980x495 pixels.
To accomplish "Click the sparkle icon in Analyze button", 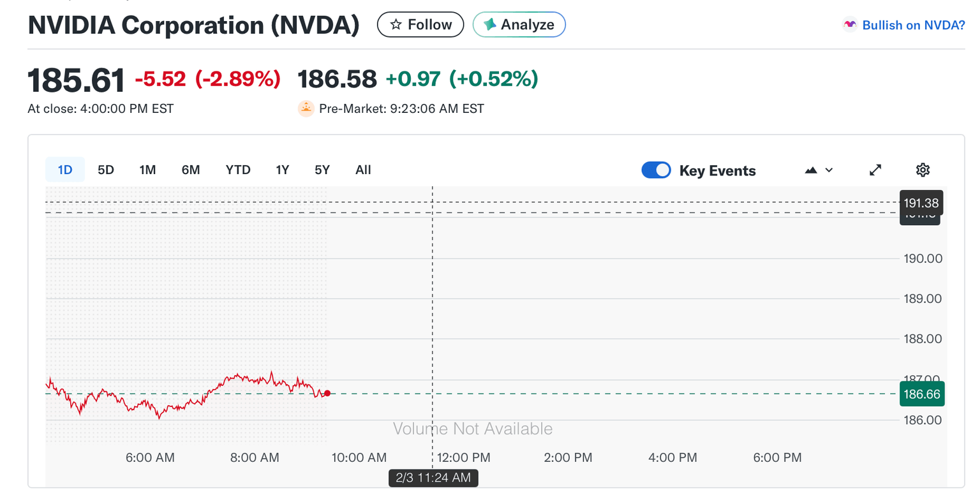I will click(x=490, y=25).
